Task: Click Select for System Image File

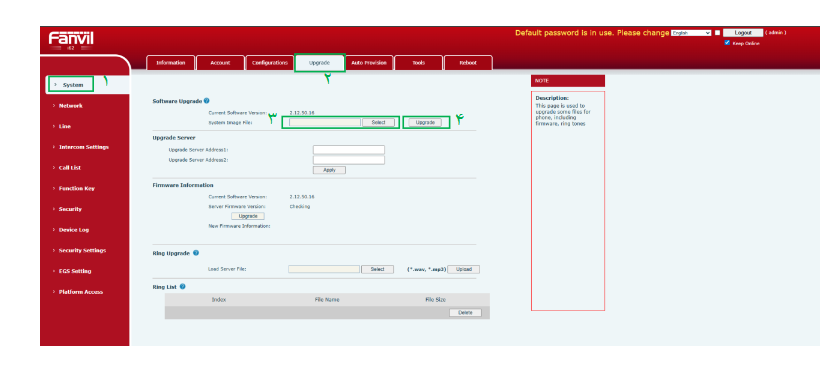Action: click(x=379, y=122)
